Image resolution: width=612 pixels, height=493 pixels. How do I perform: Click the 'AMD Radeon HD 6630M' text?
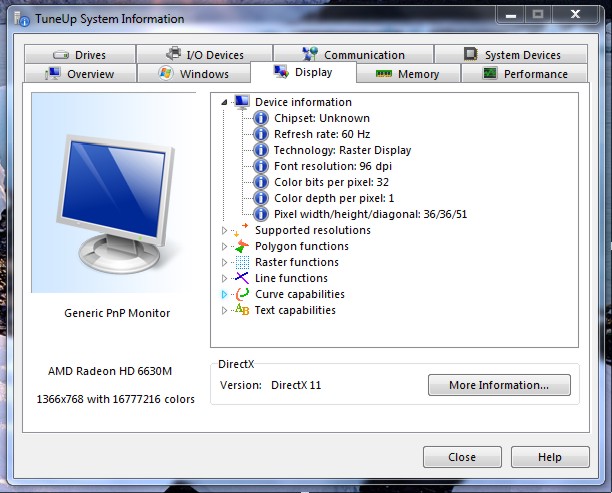(x=110, y=371)
